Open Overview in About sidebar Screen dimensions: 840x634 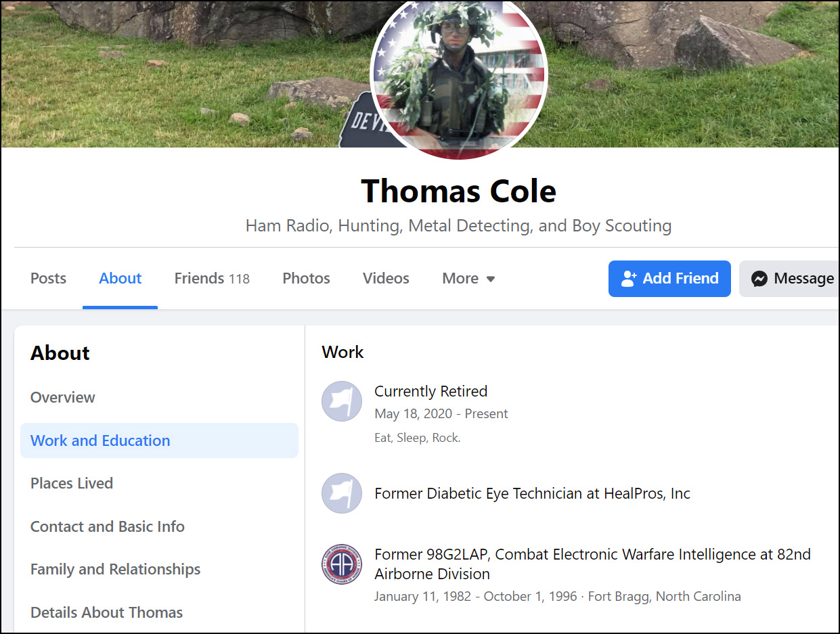coord(63,397)
